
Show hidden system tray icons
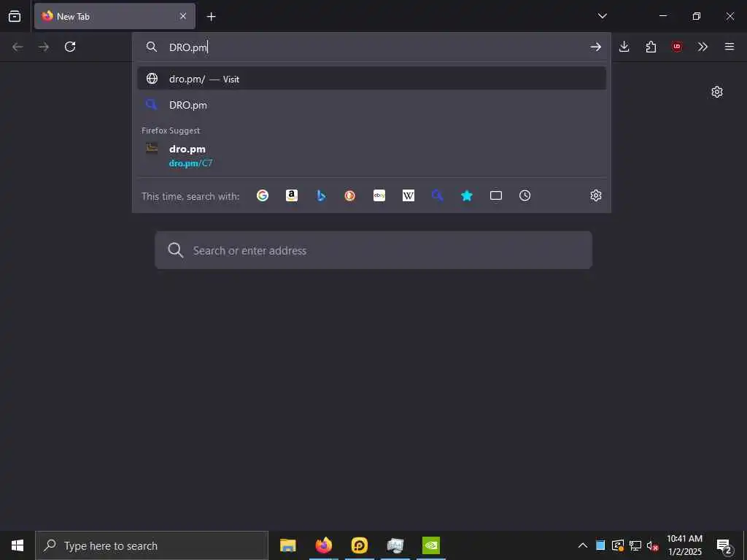pyautogui.click(x=583, y=545)
